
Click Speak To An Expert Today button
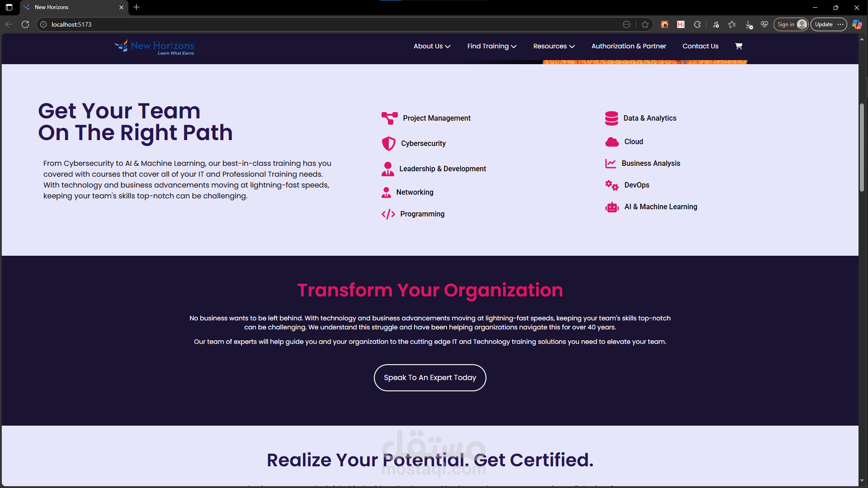coord(429,378)
